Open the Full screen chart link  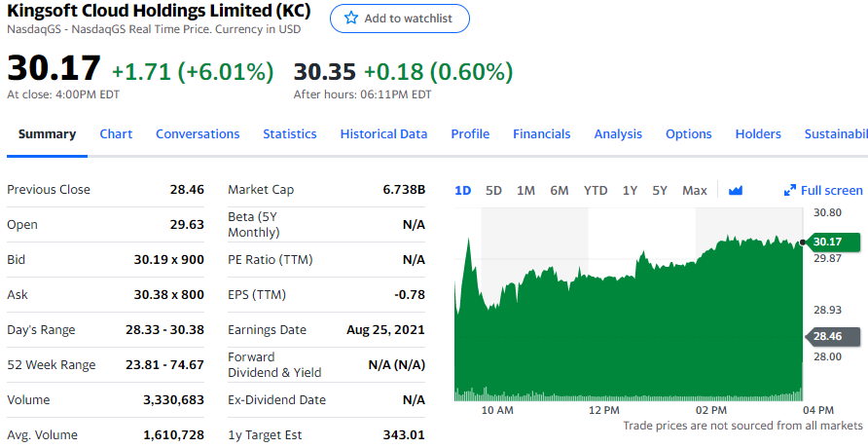tap(831, 191)
